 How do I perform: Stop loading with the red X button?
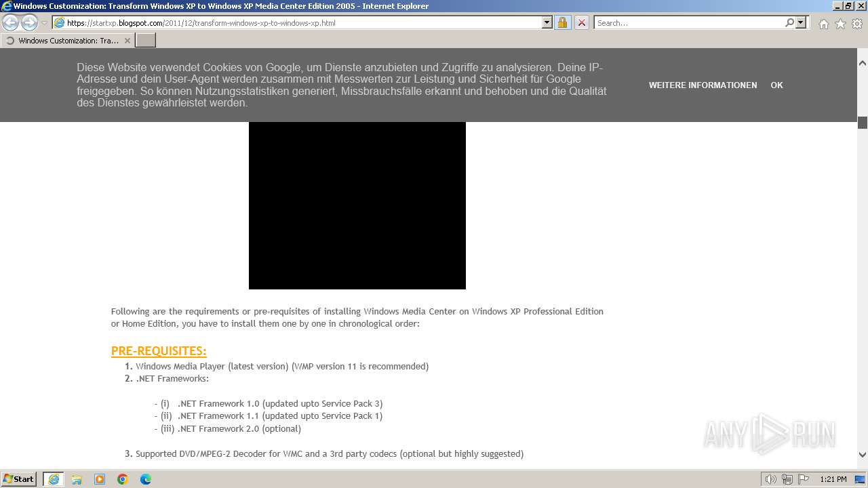[581, 23]
